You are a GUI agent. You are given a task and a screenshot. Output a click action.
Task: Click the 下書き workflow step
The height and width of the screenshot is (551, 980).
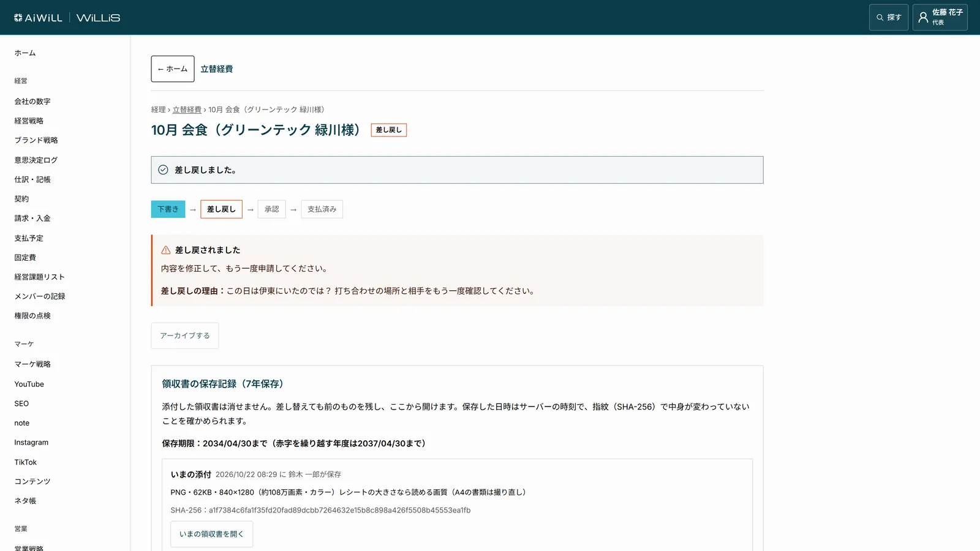click(168, 209)
